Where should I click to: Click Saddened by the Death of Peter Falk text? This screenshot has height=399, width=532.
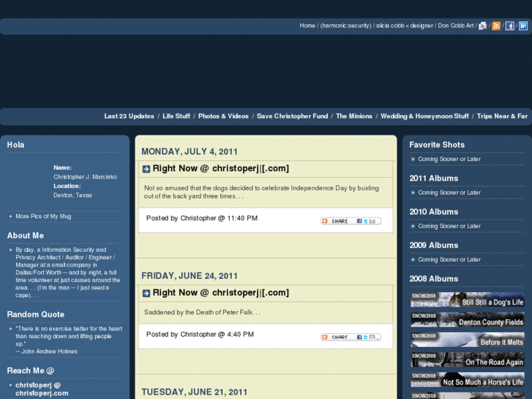202,313
